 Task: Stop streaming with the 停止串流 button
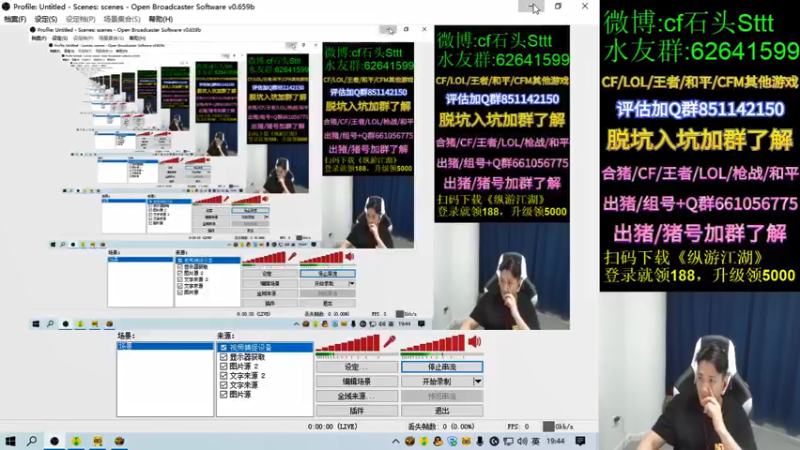pyautogui.click(x=442, y=367)
